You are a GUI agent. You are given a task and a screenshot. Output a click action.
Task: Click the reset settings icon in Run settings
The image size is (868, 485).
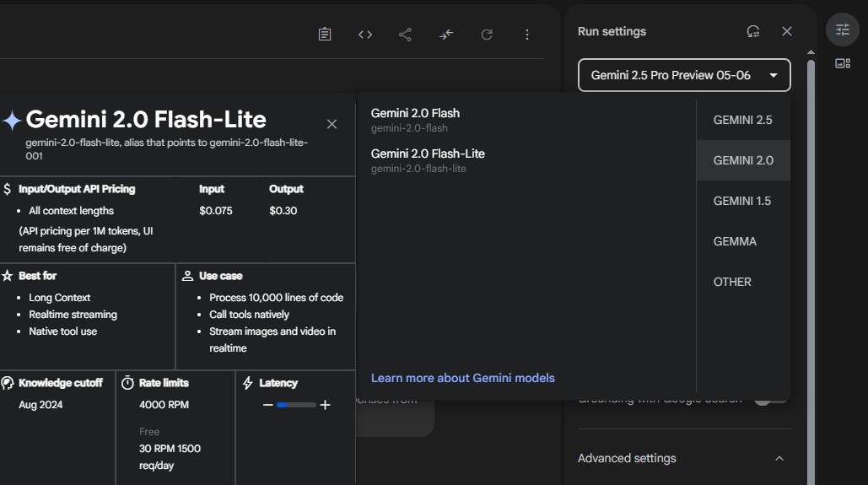click(x=752, y=31)
